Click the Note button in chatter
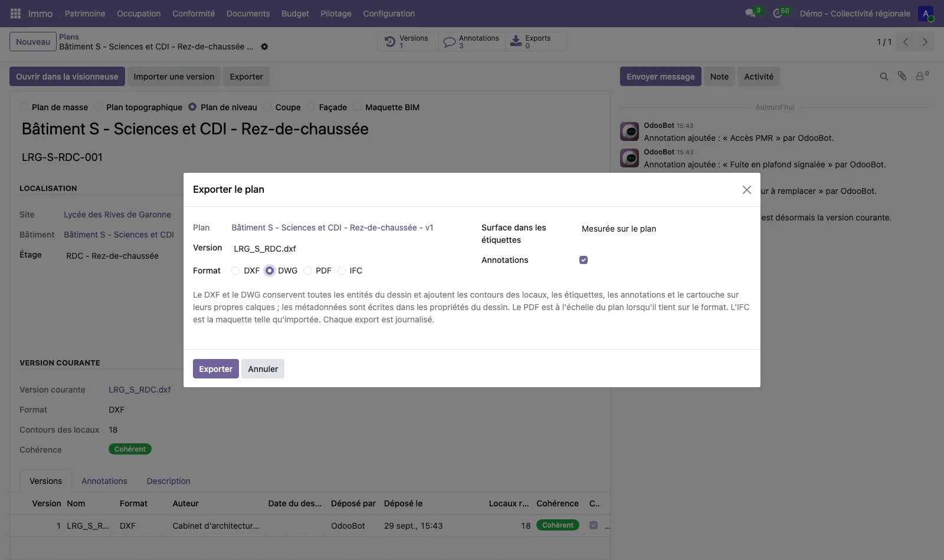This screenshot has width=944, height=560. pos(719,77)
